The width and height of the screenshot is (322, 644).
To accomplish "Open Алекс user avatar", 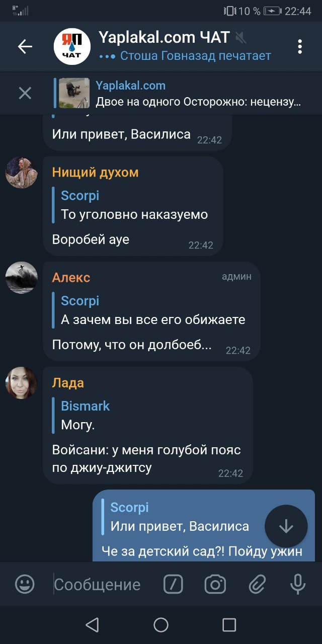I will pos(21,277).
